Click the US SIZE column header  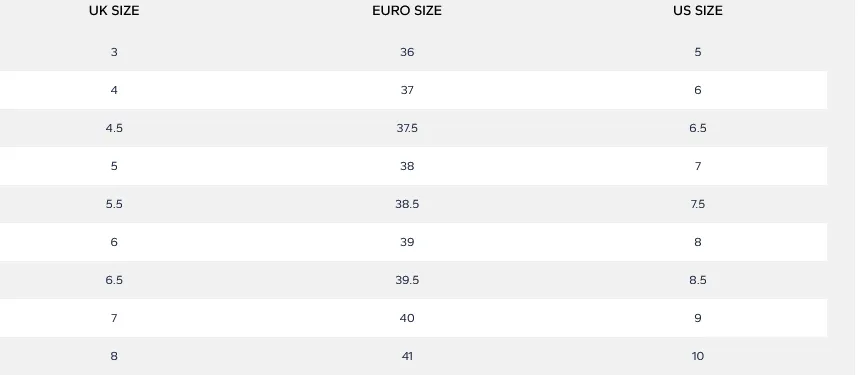tap(698, 10)
